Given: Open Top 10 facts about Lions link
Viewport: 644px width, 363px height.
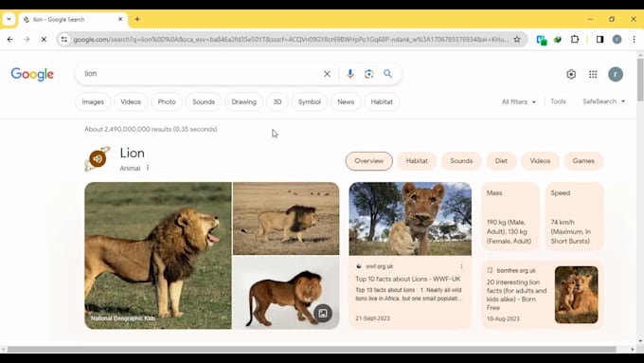Looking at the screenshot, I should [x=408, y=280].
